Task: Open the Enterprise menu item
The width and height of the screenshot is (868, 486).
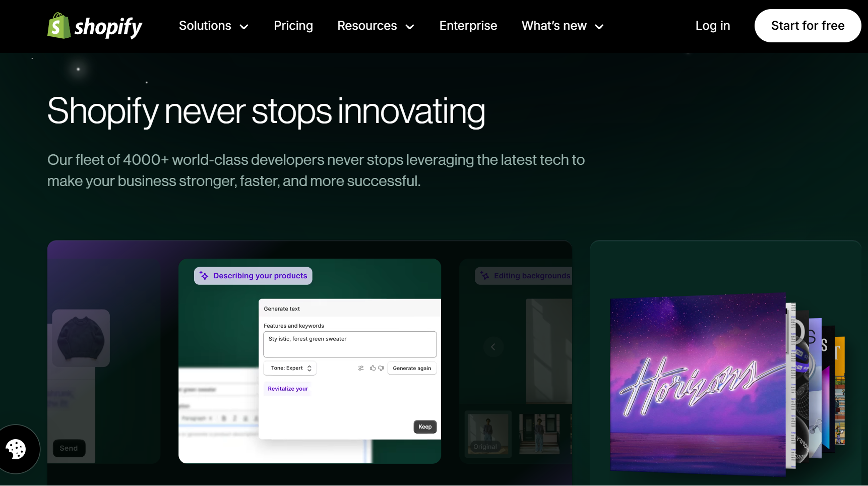Action: coord(468,26)
